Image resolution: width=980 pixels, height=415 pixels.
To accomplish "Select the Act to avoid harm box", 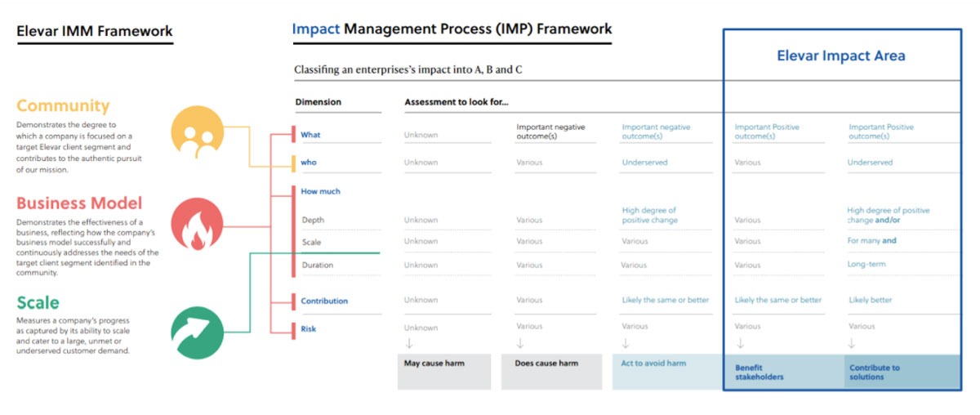I will pos(667,372).
